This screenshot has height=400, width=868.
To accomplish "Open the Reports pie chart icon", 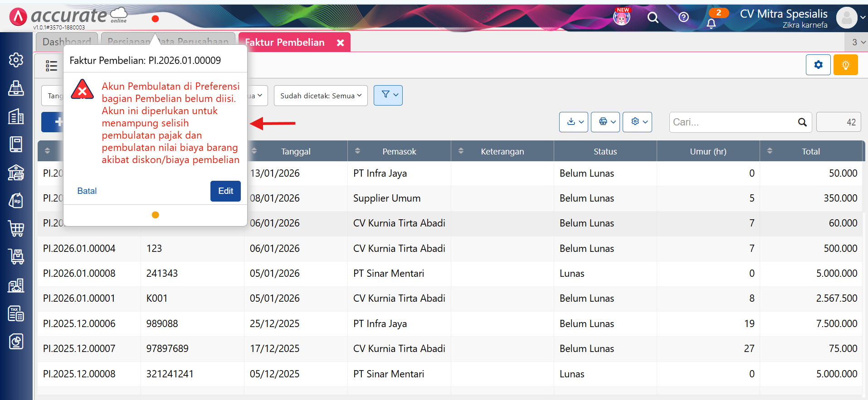I will [x=16, y=342].
